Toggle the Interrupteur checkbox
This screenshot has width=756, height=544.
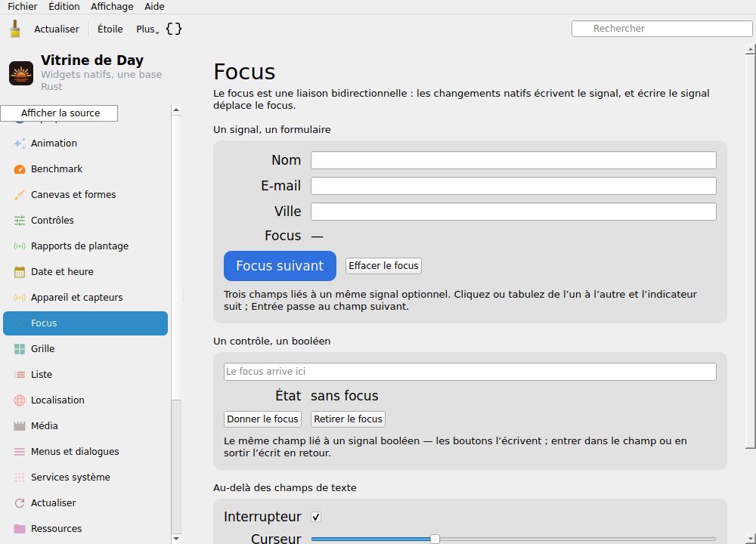(316, 517)
